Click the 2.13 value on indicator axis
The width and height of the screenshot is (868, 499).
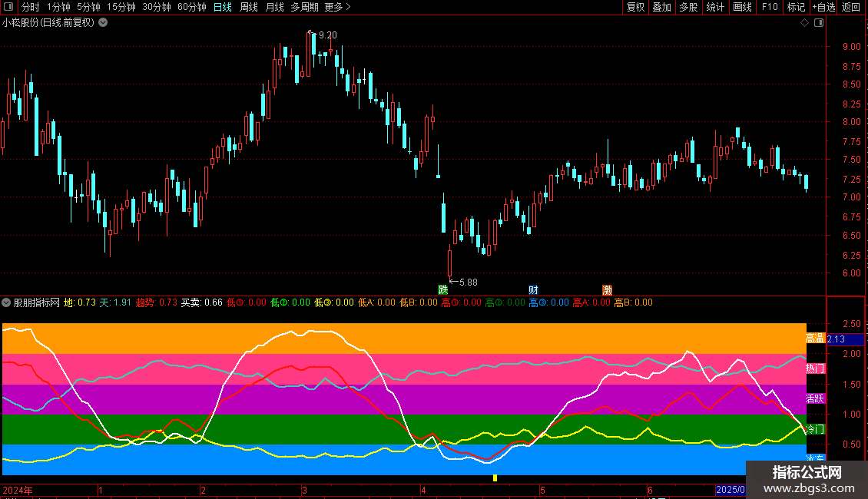[836, 339]
